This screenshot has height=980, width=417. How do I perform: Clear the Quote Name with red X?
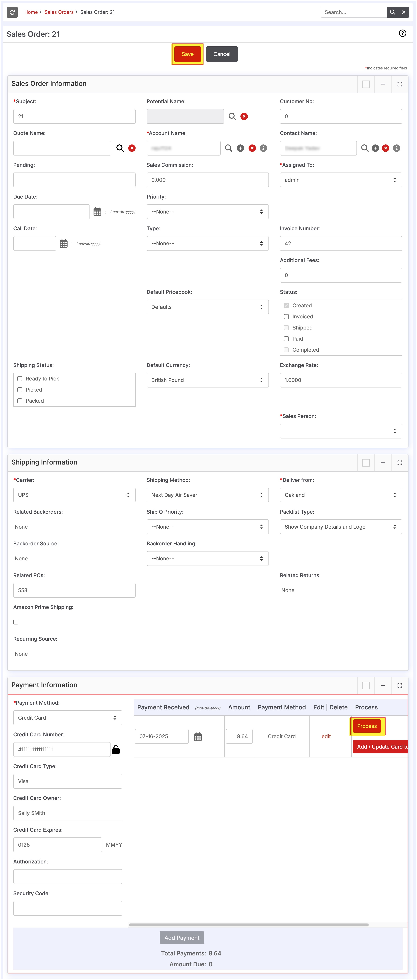132,148
